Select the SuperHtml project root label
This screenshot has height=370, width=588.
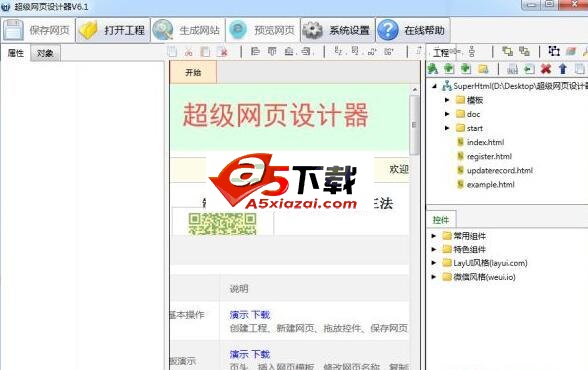pyautogui.click(x=520, y=86)
